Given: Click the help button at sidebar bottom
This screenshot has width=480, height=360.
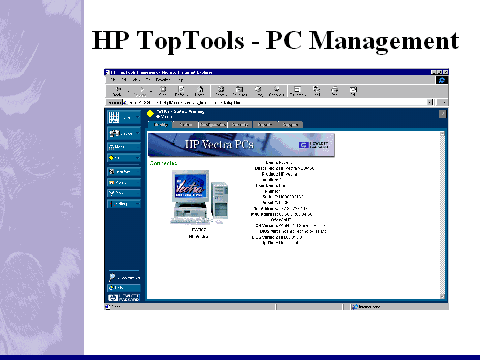Looking at the screenshot, I should pos(124,287).
